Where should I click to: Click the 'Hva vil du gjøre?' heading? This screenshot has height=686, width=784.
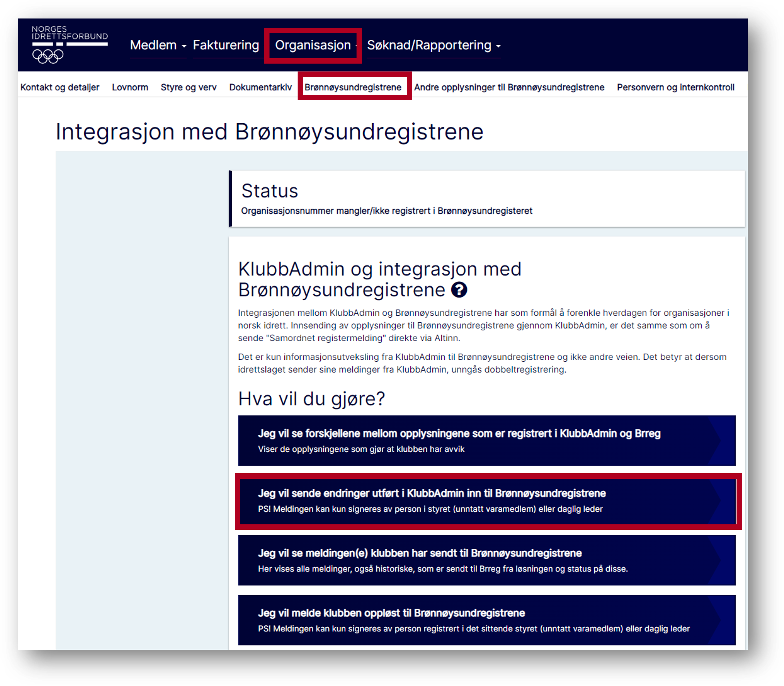pyautogui.click(x=311, y=399)
